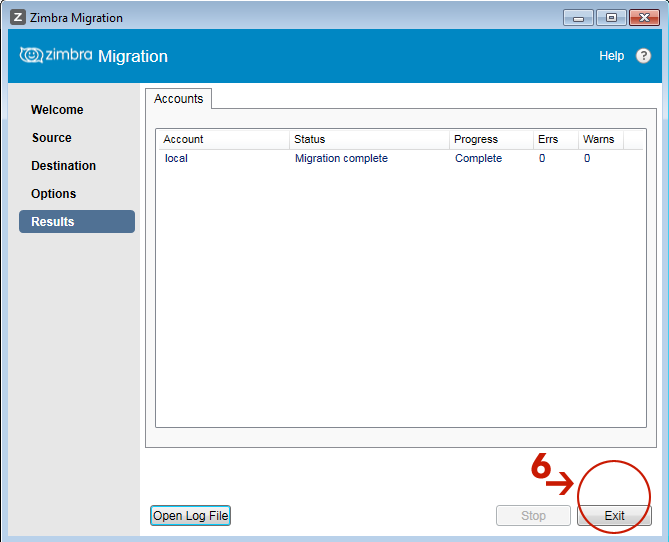Switch to the Accounts tab

(x=178, y=99)
